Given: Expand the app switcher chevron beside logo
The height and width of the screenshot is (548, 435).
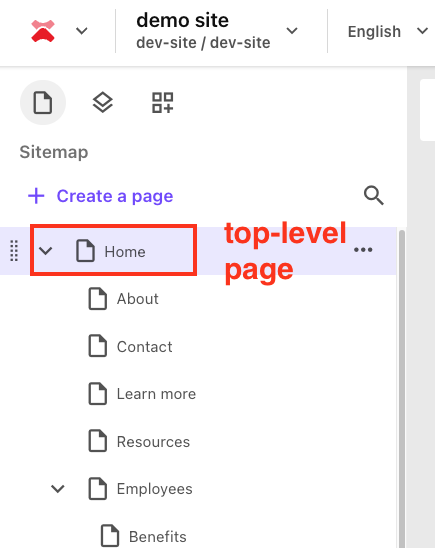Looking at the screenshot, I should 82,31.
